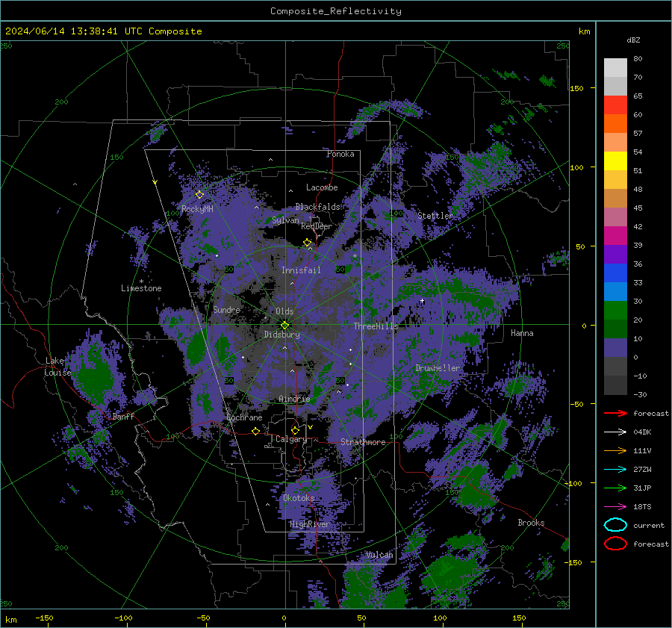672x628 pixels.
Task: Click the bright green swatch in dBZ scale
Action: coord(615,310)
